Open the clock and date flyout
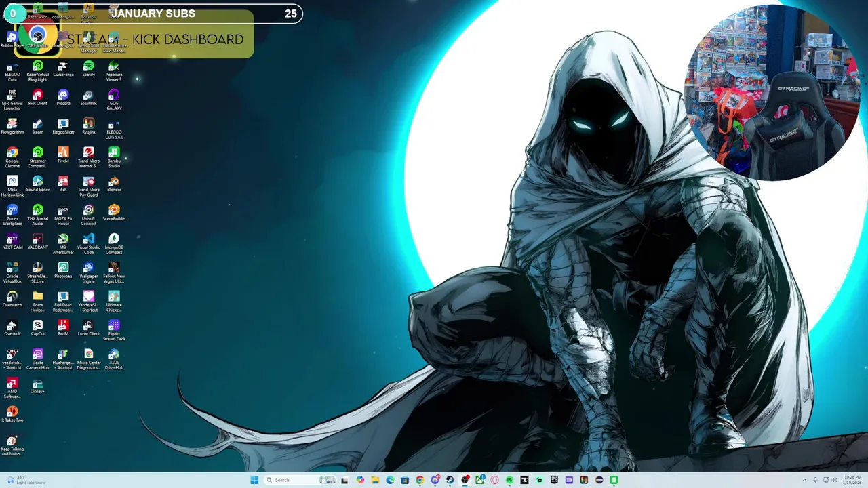Viewport: 868px width, 488px height. click(x=852, y=480)
